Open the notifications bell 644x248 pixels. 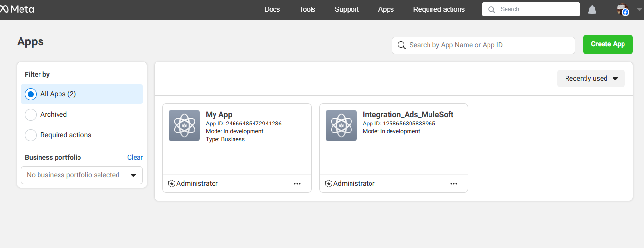pos(592,10)
